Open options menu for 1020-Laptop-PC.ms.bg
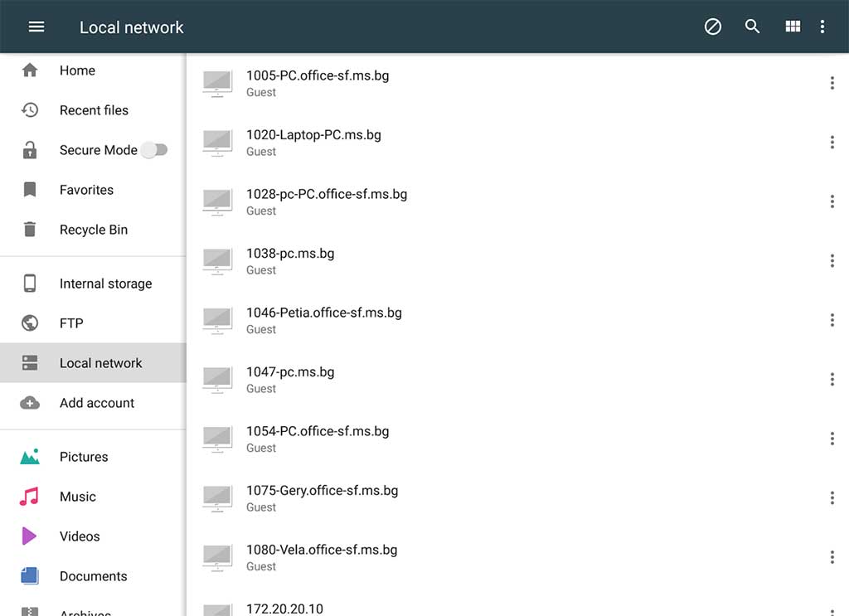 coord(832,143)
